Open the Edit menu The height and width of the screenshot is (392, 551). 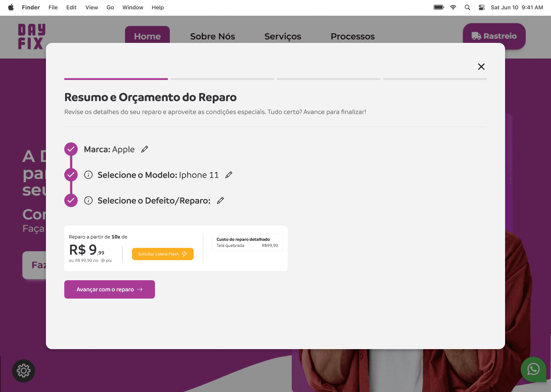[x=71, y=7]
